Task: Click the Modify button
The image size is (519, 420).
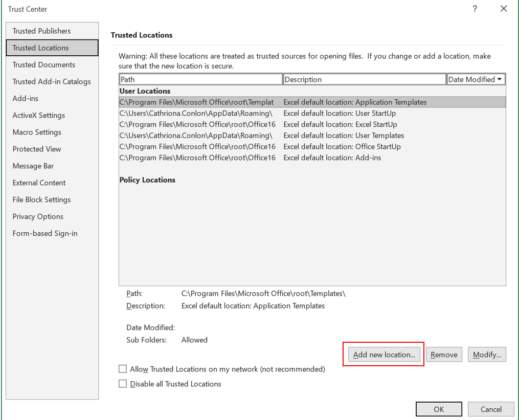Action: pyautogui.click(x=487, y=355)
